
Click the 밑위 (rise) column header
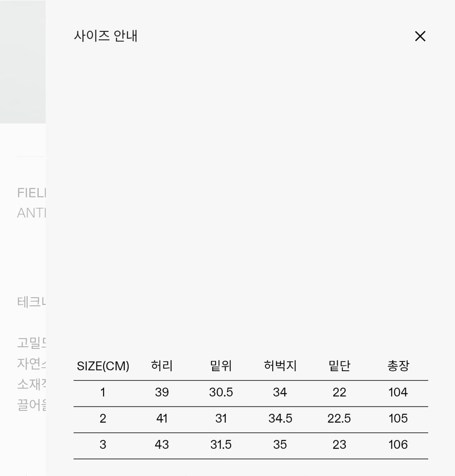(221, 365)
